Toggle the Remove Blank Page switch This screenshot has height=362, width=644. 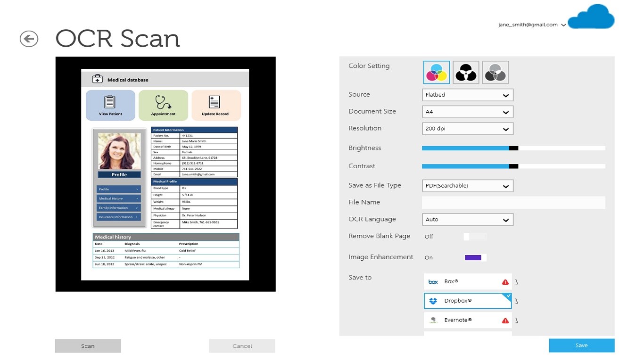475,237
